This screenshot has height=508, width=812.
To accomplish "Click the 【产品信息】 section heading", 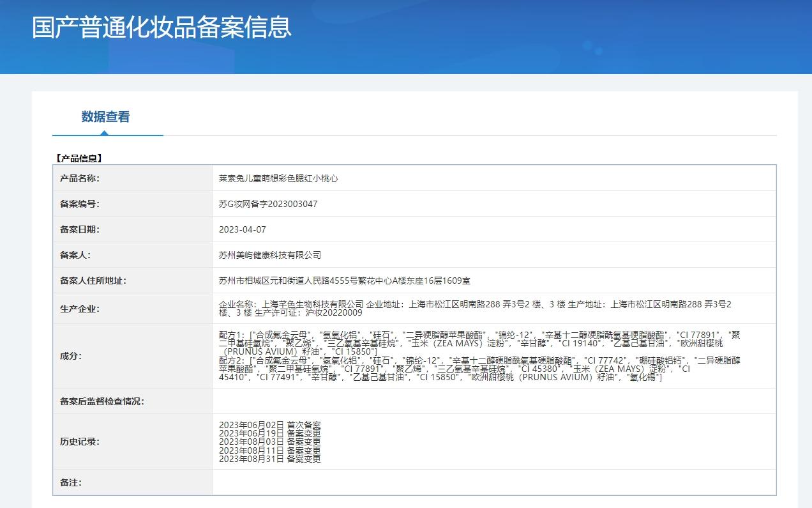I will coord(79,158).
